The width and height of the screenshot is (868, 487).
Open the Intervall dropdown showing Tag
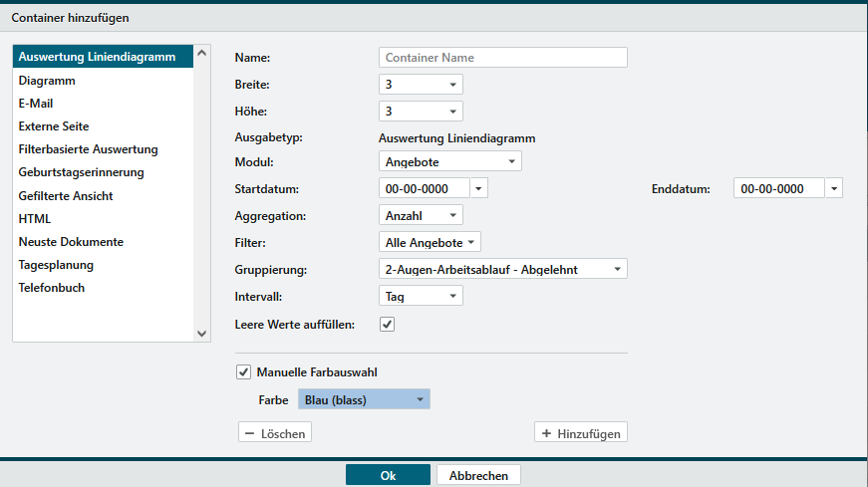click(x=421, y=296)
